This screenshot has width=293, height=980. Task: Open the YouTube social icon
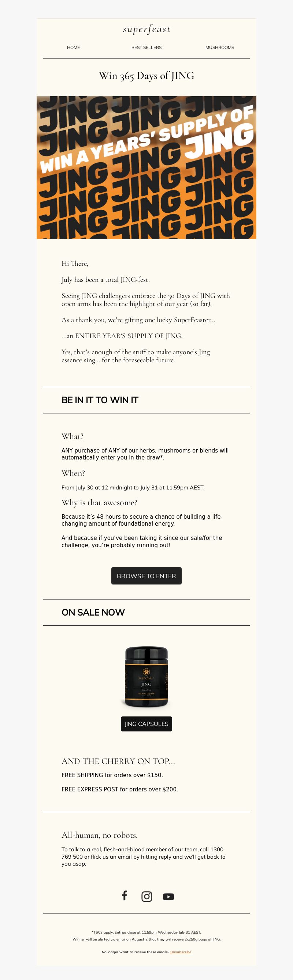pos(168,897)
